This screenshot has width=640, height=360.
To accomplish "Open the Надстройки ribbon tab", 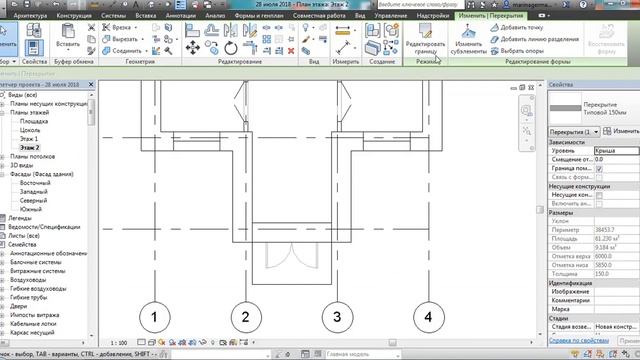I will (433, 16).
